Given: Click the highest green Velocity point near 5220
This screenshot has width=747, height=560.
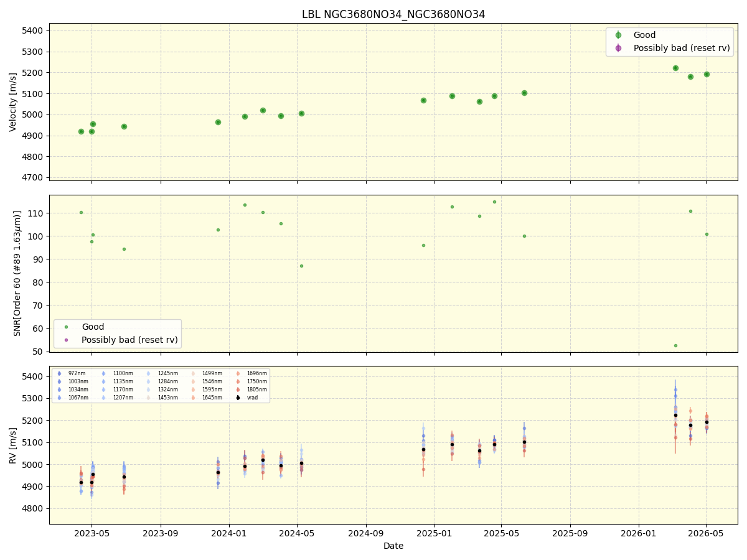Looking at the screenshot, I should tap(675, 68).
